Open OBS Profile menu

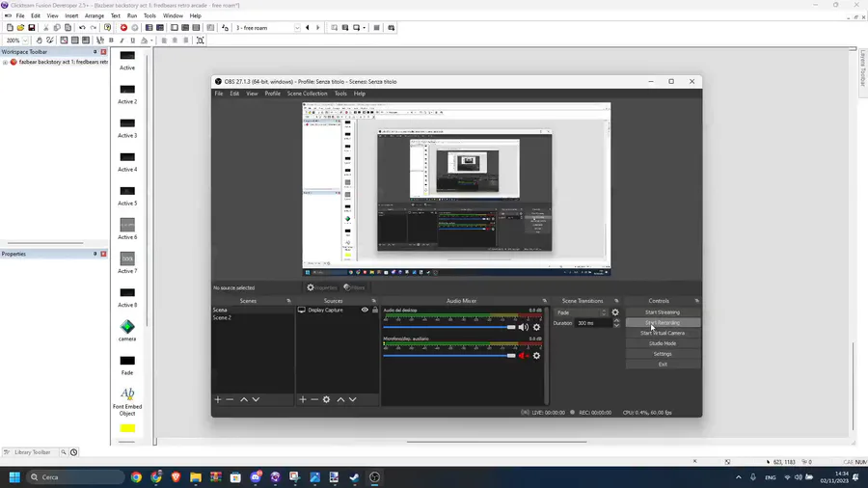click(272, 94)
